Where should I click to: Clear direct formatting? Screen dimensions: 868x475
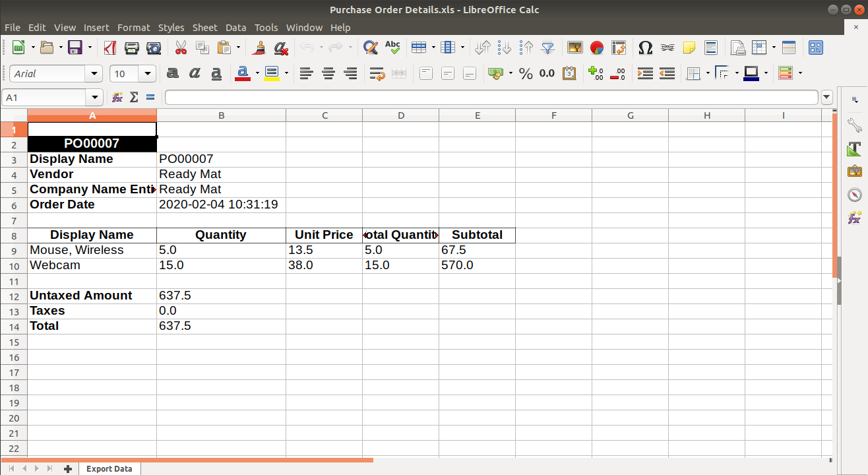click(281, 47)
